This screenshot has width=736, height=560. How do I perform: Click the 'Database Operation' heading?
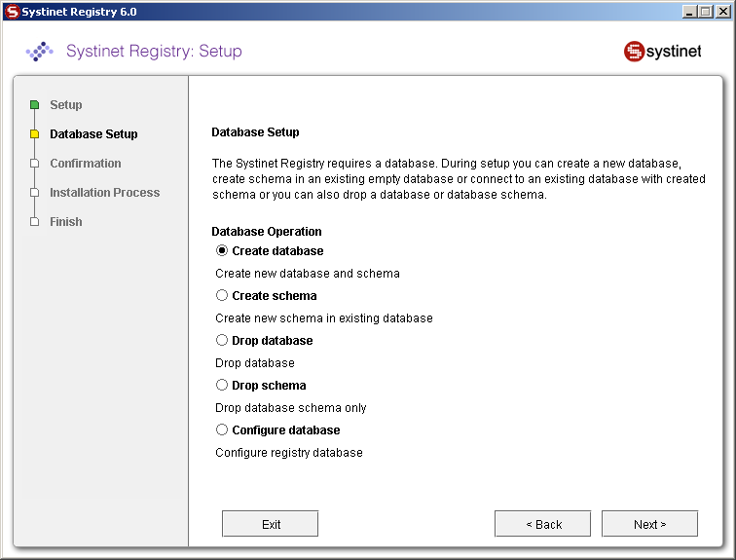point(267,232)
